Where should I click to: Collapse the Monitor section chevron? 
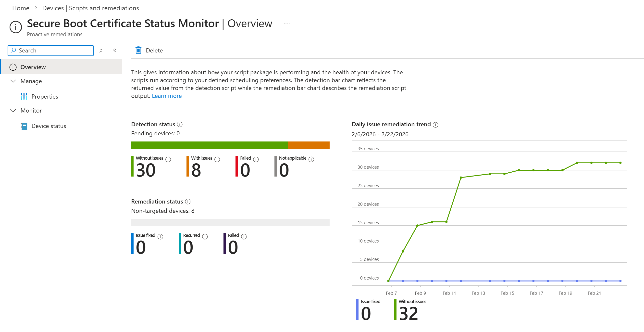[13, 110]
